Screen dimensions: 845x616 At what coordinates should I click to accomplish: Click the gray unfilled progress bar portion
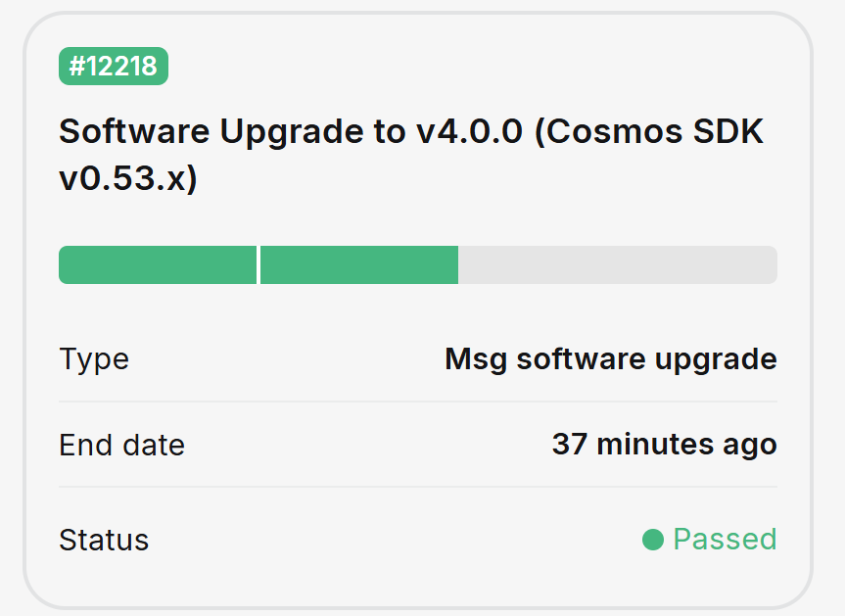pos(617,265)
